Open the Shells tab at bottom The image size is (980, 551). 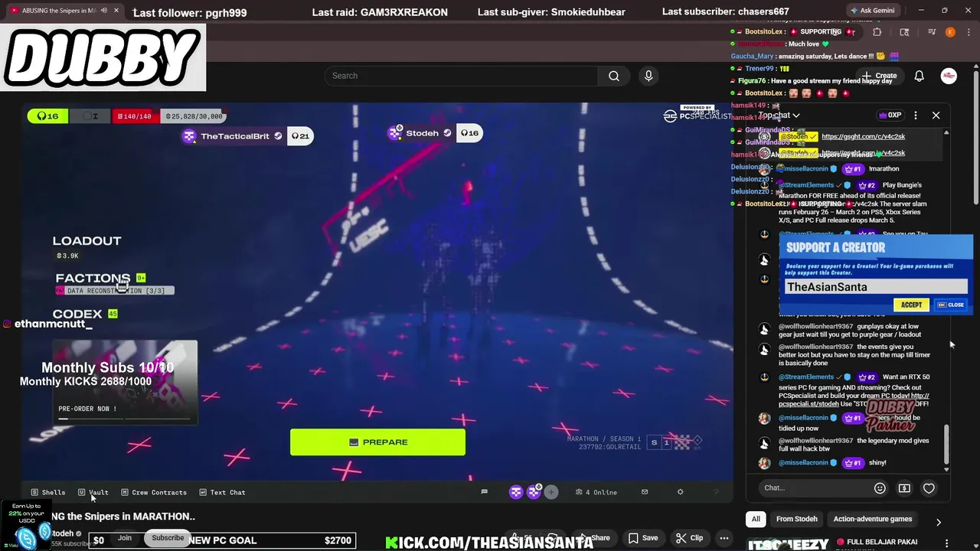point(48,493)
